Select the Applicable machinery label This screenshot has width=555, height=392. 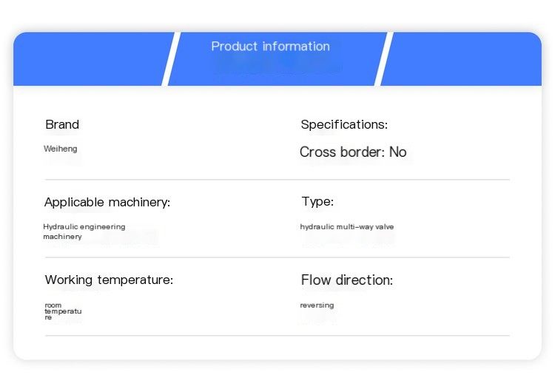pyautogui.click(x=107, y=203)
